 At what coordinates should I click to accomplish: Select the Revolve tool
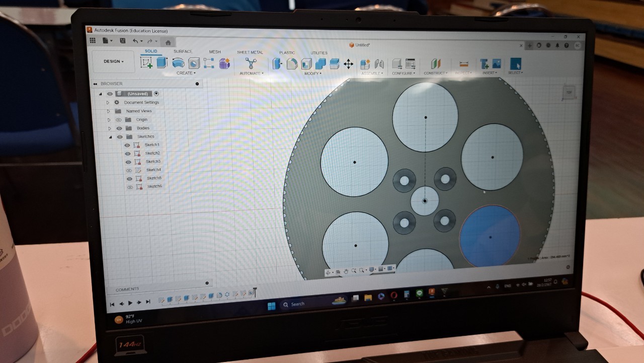click(x=178, y=63)
